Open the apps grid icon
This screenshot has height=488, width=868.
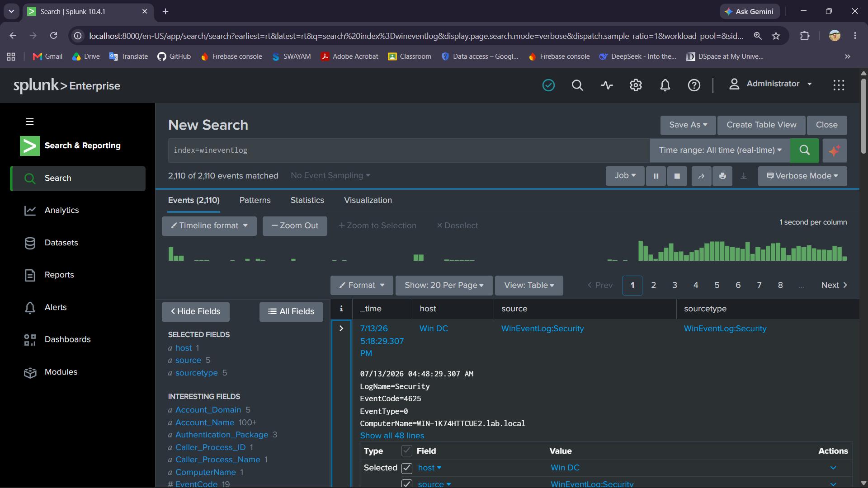[x=839, y=85]
